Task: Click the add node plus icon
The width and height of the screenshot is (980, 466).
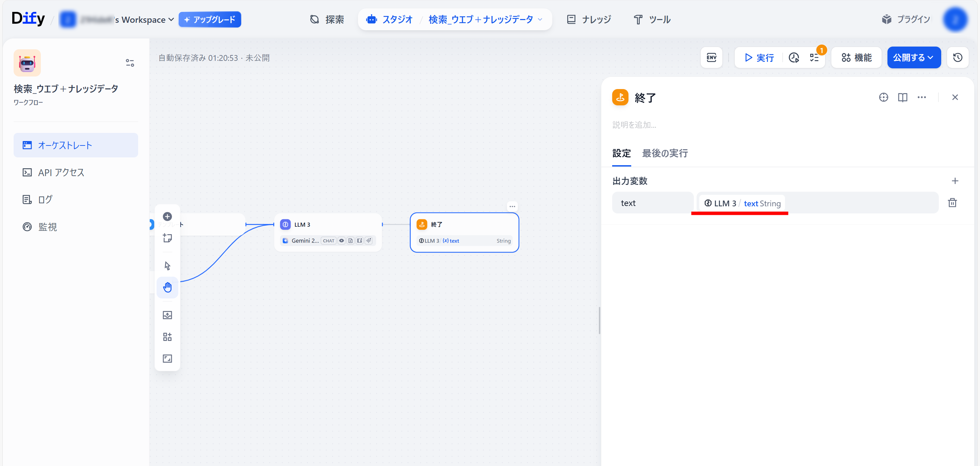Action: [x=167, y=217]
